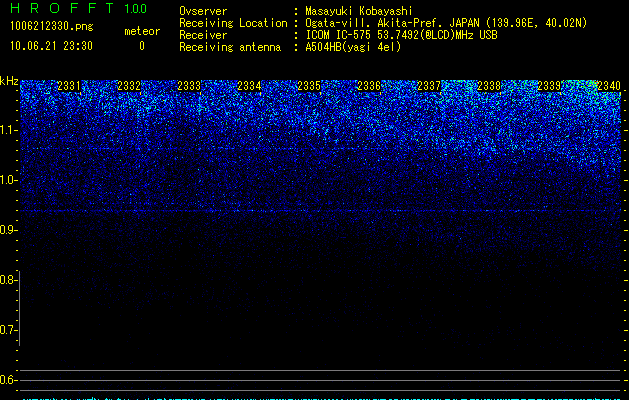Click antenna text A504HB(yagi 4el)
Viewport: 629px width, 400px height.
tap(353, 47)
